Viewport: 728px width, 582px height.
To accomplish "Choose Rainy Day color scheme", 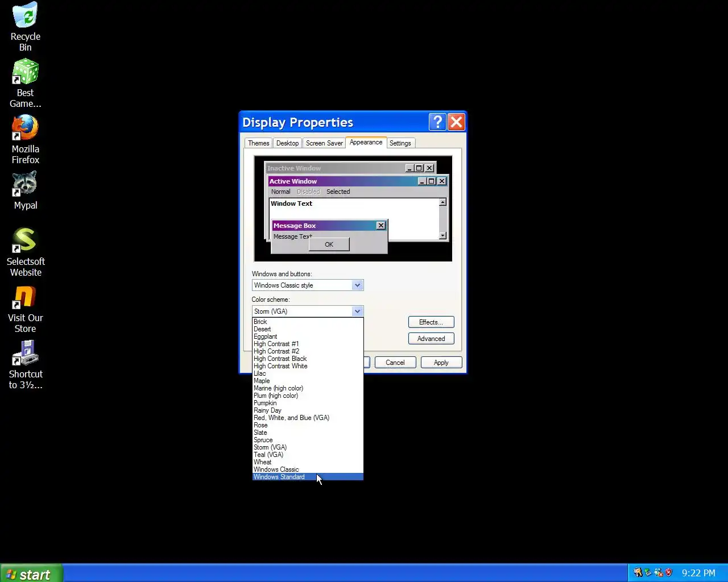I will coord(308,410).
